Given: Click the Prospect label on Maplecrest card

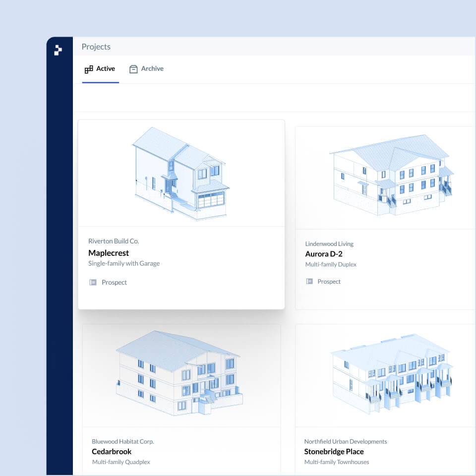Looking at the screenshot, I should [114, 282].
